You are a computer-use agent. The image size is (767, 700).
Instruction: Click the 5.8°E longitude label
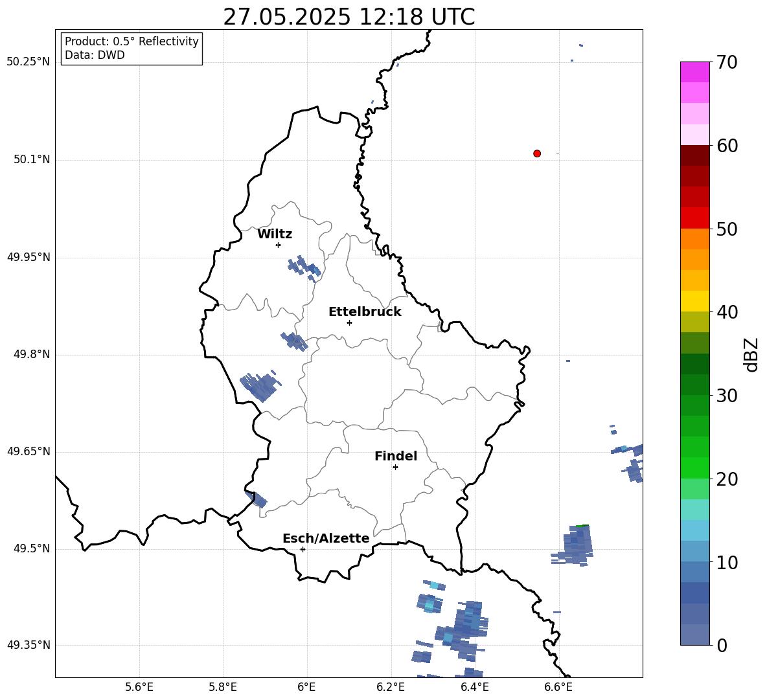click(x=223, y=687)
